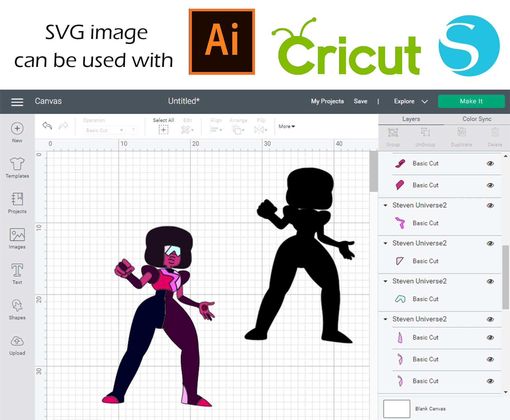Viewport: 510px width, 420px height.
Task: Open the Explore machine dropdown
Action: point(411,101)
